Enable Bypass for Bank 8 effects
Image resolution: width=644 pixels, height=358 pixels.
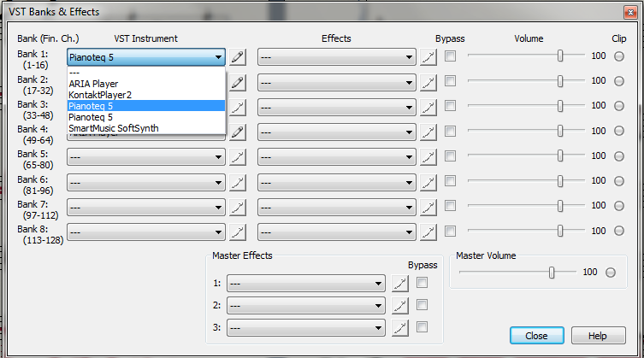pos(450,232)
